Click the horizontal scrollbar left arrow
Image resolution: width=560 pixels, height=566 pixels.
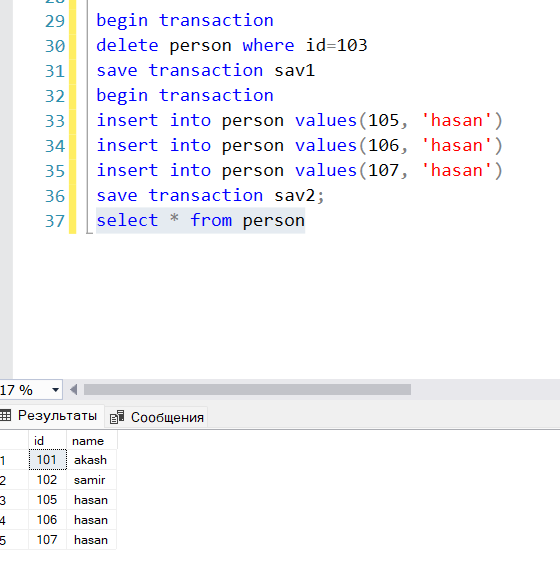pos(74,389)
